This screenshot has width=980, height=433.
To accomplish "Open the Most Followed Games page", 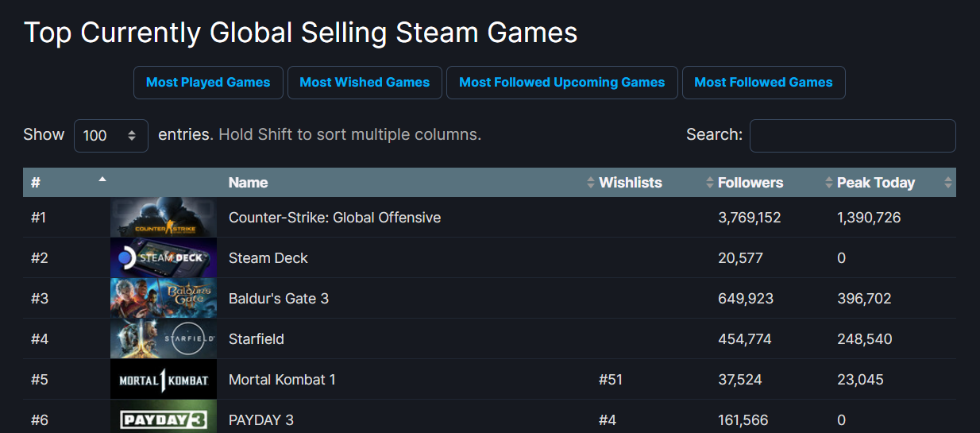I will [x=763, y=83].
